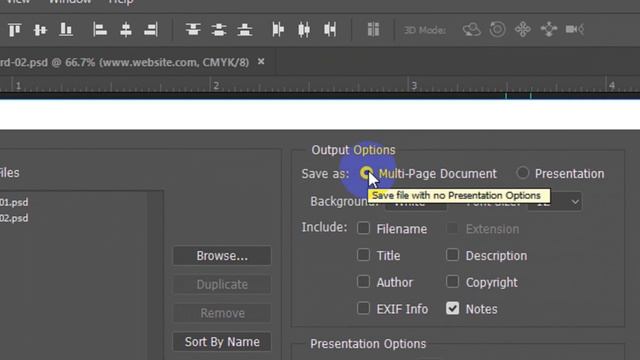Switch to the rd-02.psd document tab
The height and width of the screenshot is (360, 640).
pos(124,62)
